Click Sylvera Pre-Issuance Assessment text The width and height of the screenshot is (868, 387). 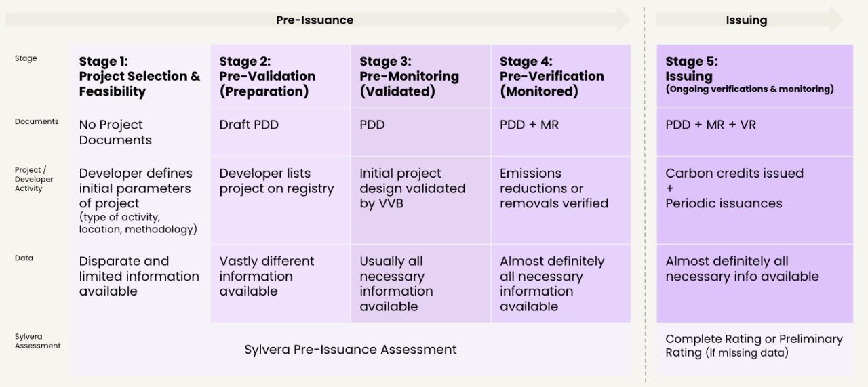(351, 350)
